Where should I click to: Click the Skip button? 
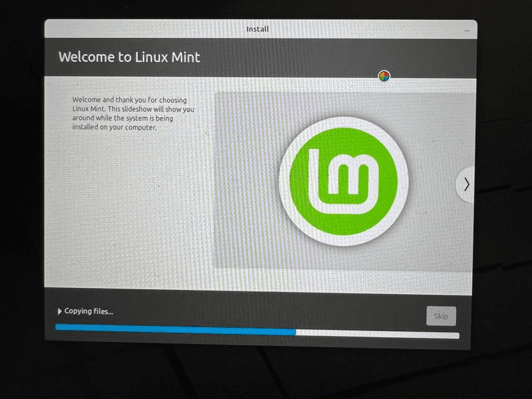click(x=441, y=317)
